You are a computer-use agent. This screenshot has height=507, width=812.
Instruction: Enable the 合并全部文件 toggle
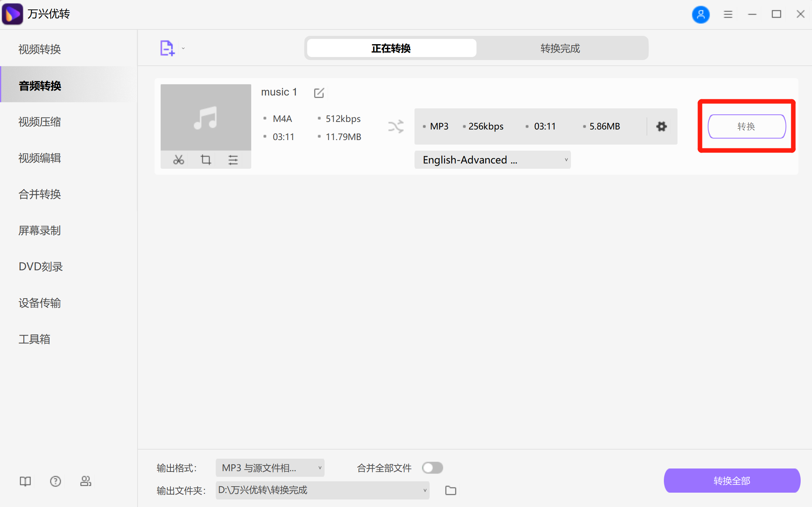click(x=432, y=468)
